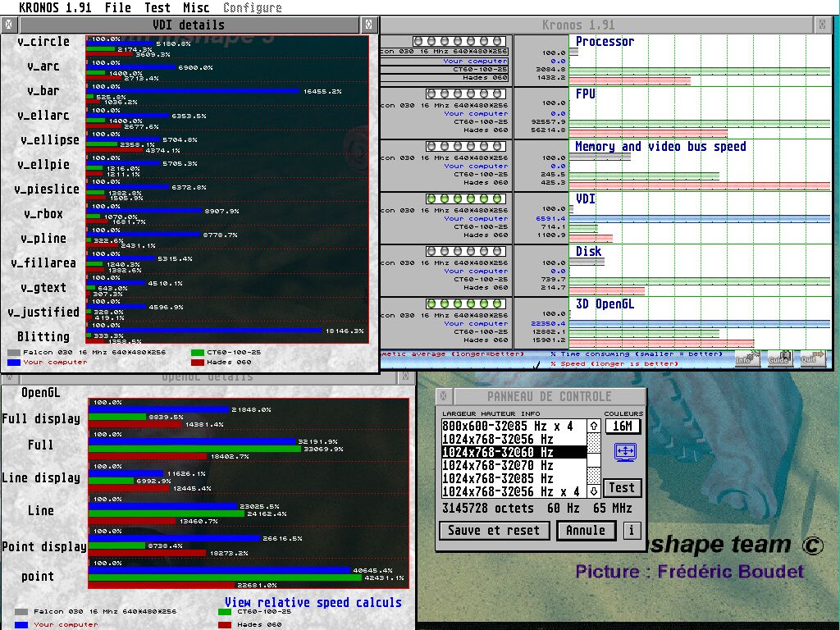The height and width of the screenshot is (630, 840).
Task: Open the Test menu
Action: click(157, 7)
